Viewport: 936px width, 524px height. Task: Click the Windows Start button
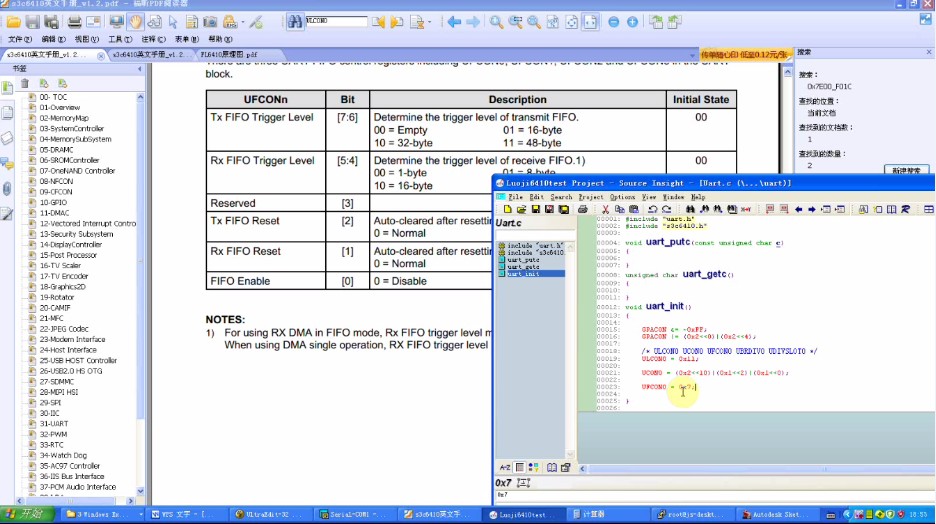click(x=27, y=514)
